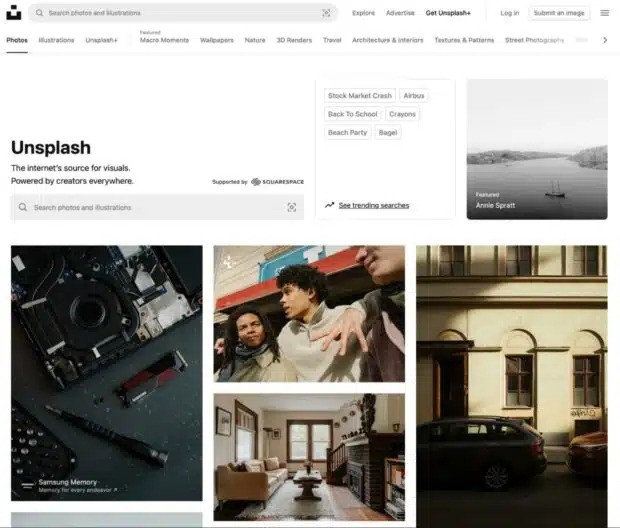
Task: Click Get Unsplash+ link
Action: point(448,13)
